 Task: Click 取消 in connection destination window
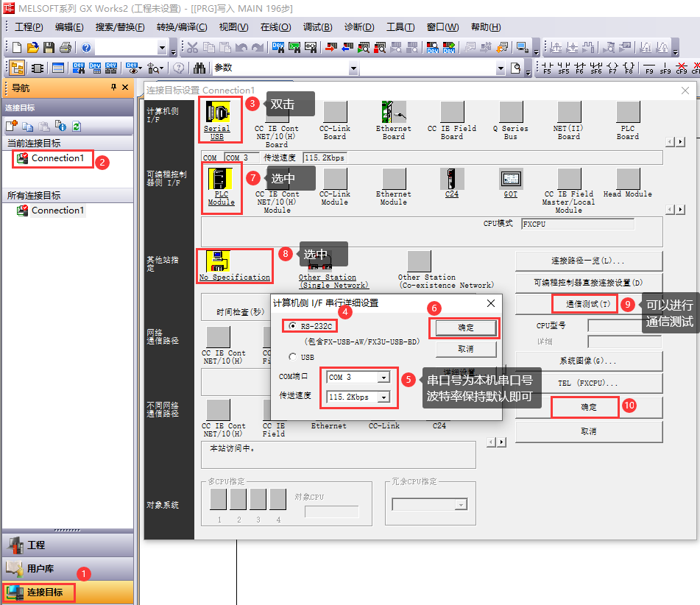point(588,432)
